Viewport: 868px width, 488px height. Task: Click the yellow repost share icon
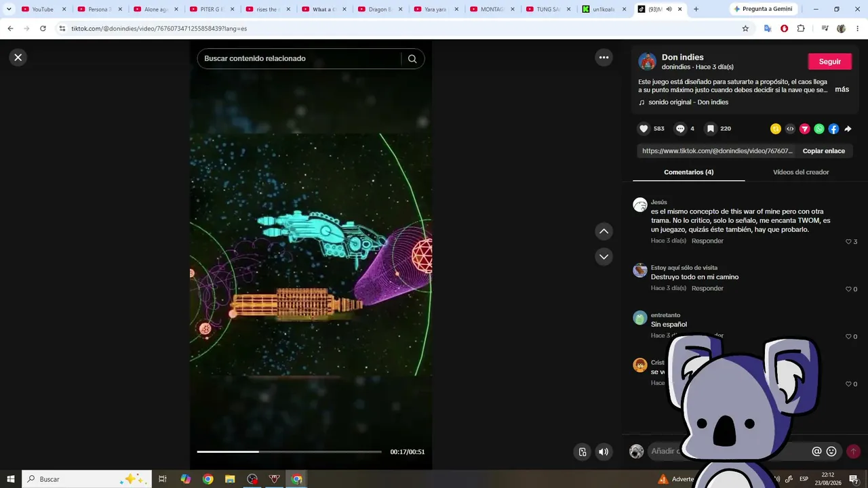click(776, 129)
